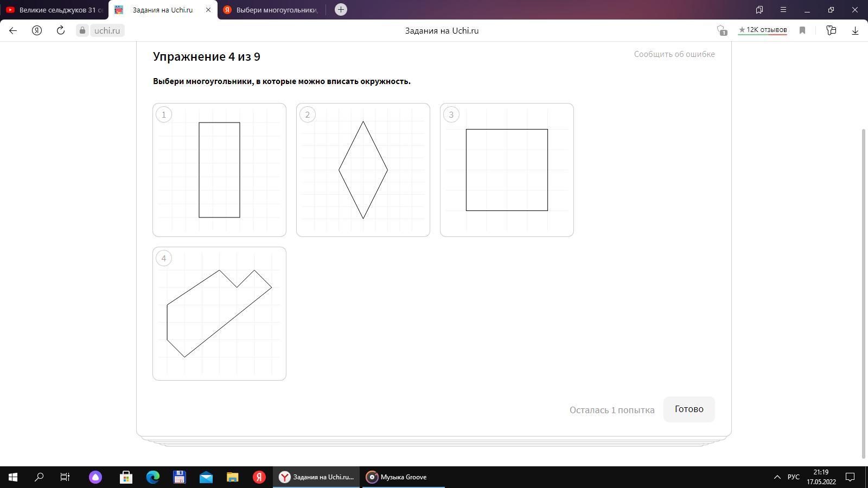The height and width of the screenshot is (488, 868).
Task: Open the browser collections icon
Action: [831, 30]
